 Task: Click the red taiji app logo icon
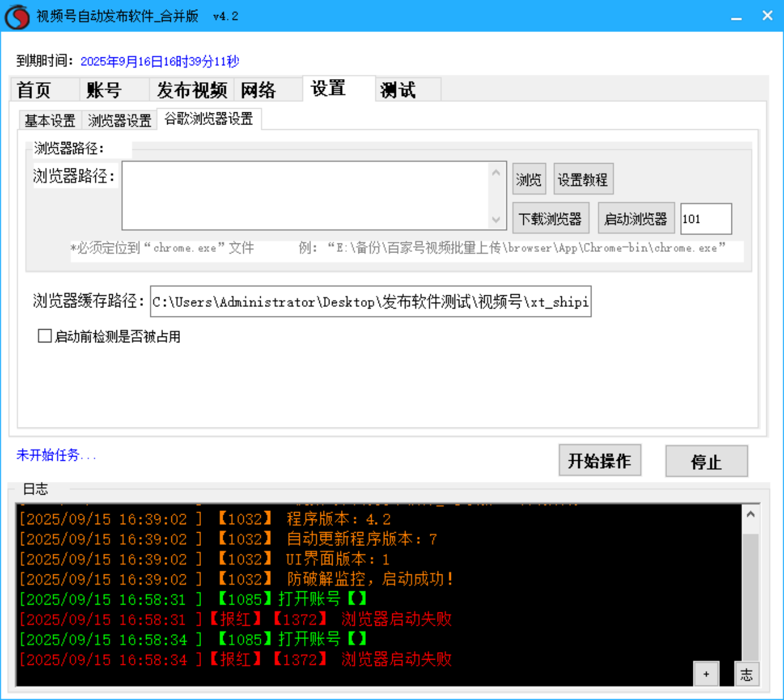[16, 16]
